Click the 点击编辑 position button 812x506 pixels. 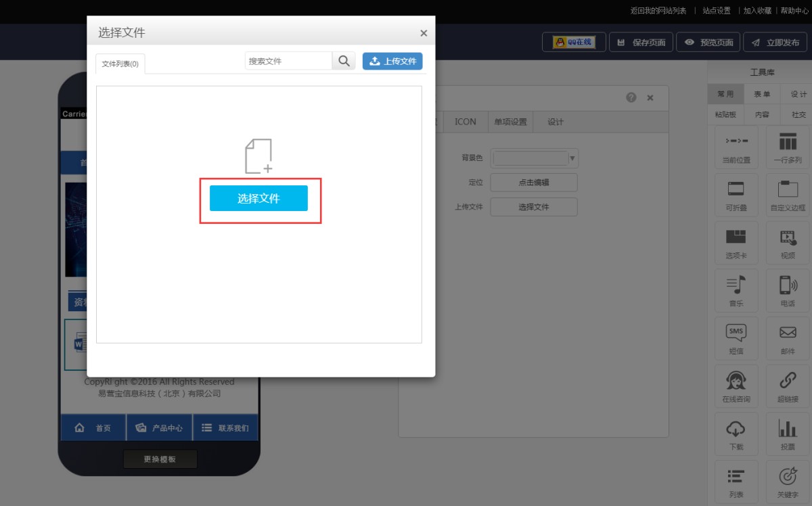pos(534,183)
